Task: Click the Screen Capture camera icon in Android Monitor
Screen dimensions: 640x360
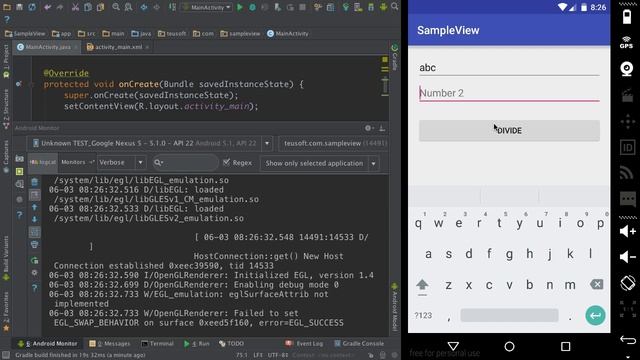Action: [19, 158]
